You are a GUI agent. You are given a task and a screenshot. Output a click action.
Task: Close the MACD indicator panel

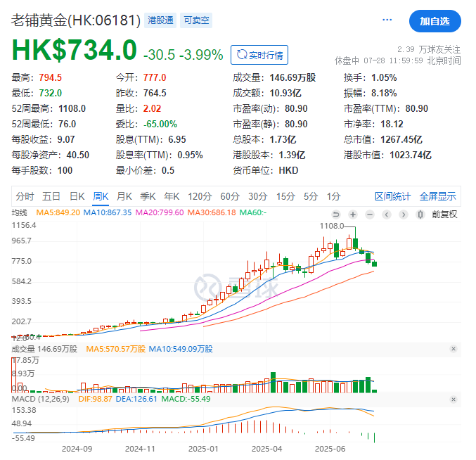coord(454,400)
